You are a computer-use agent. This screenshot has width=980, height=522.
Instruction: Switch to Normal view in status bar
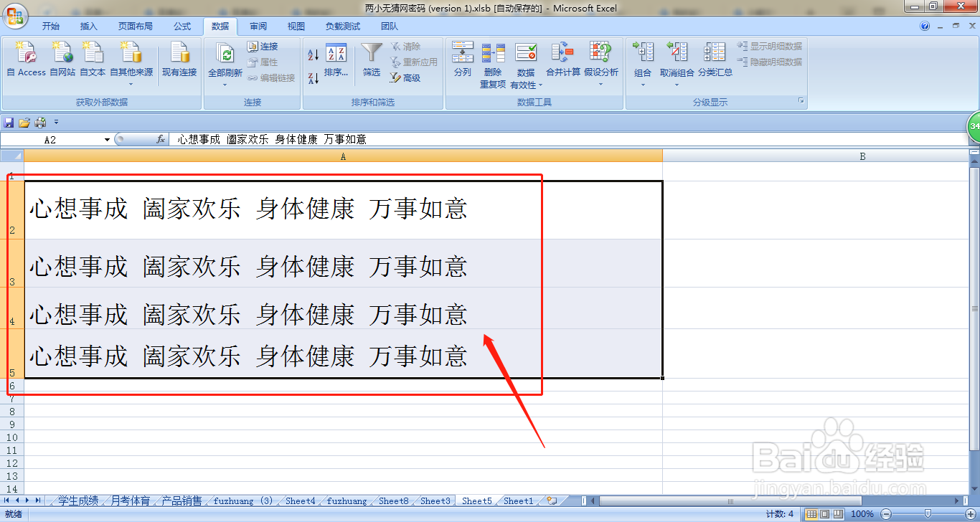tap(811, 514)
